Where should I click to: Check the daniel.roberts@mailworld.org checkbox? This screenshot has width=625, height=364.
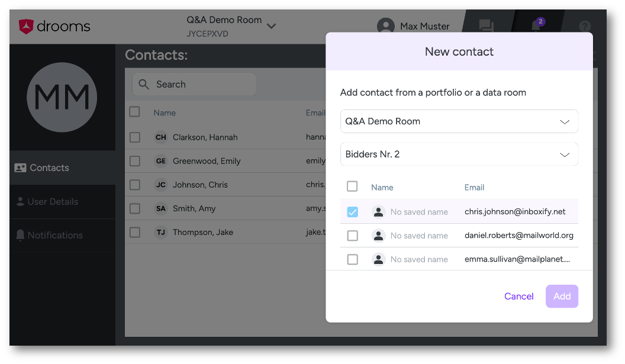click(x=352, y=236)
